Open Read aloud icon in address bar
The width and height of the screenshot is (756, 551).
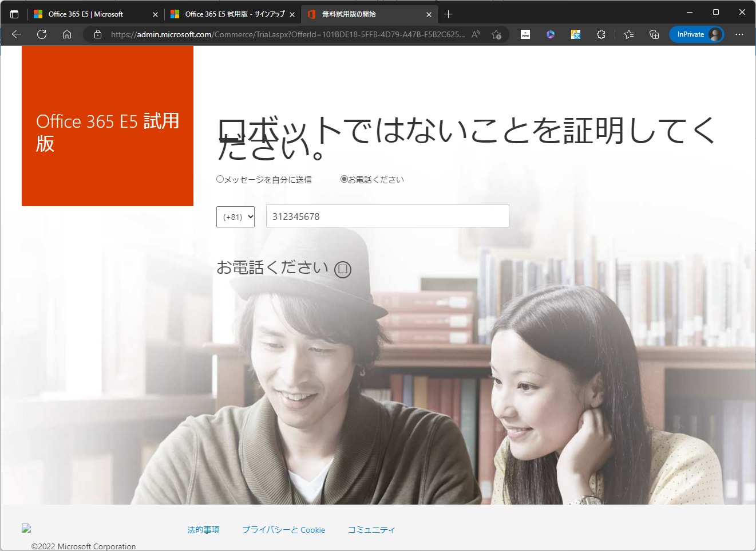point(476,34)
